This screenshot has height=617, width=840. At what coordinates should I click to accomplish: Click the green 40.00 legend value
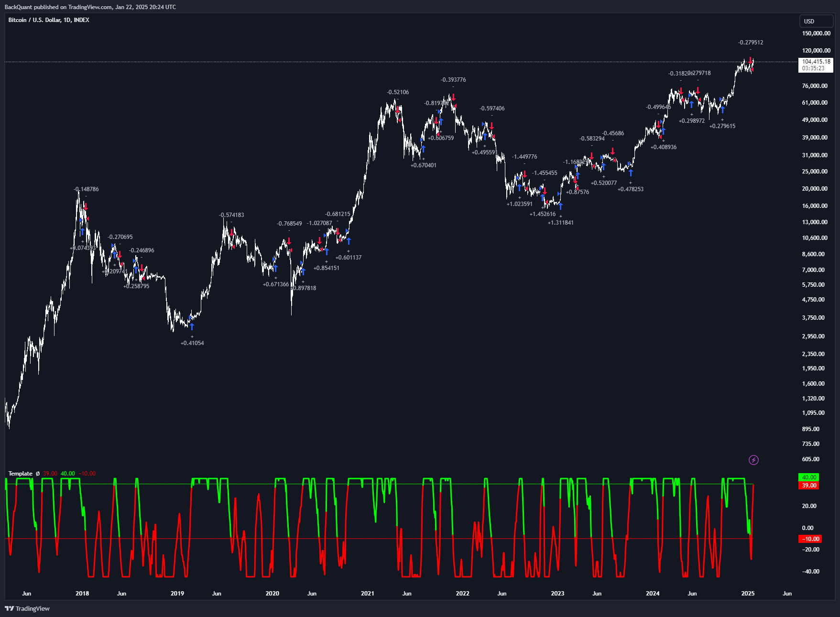tap(68, 474)
